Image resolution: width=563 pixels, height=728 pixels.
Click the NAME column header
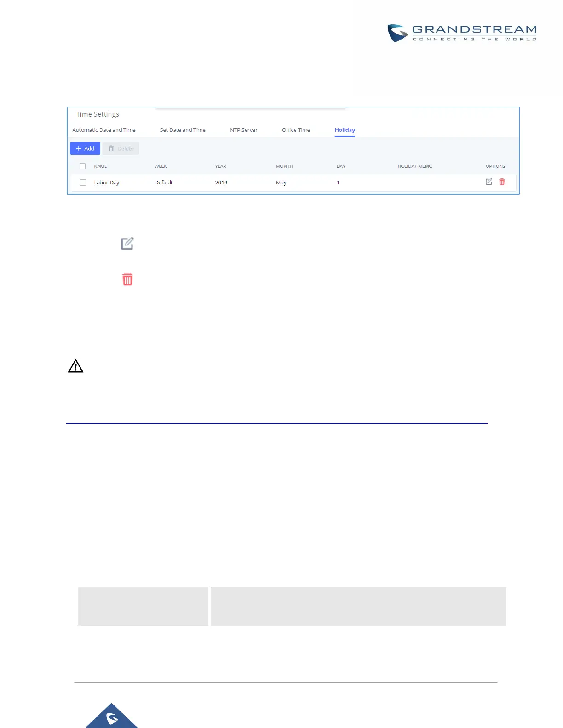click(100, 166)
